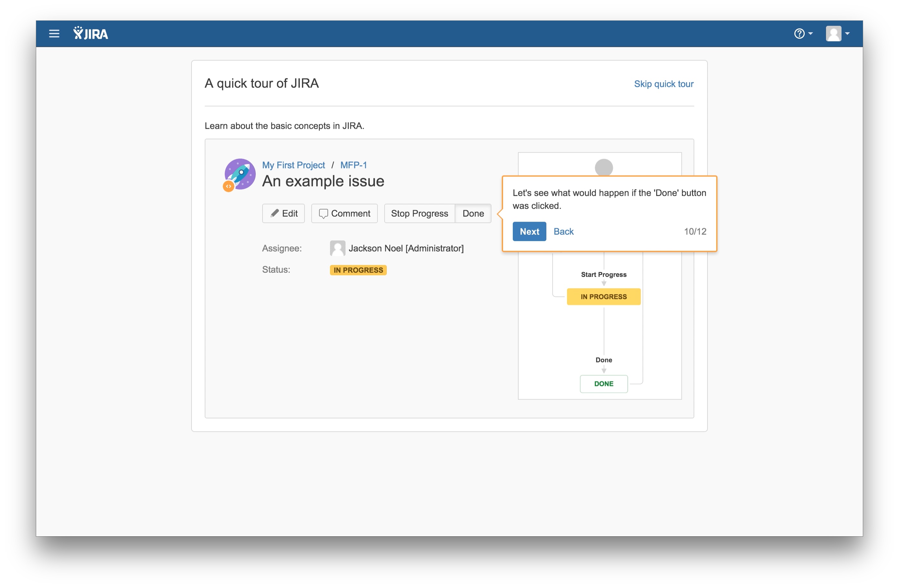Click the JIRA logo
The width and height of the screenshot is (899, 588).
[91, 34]
